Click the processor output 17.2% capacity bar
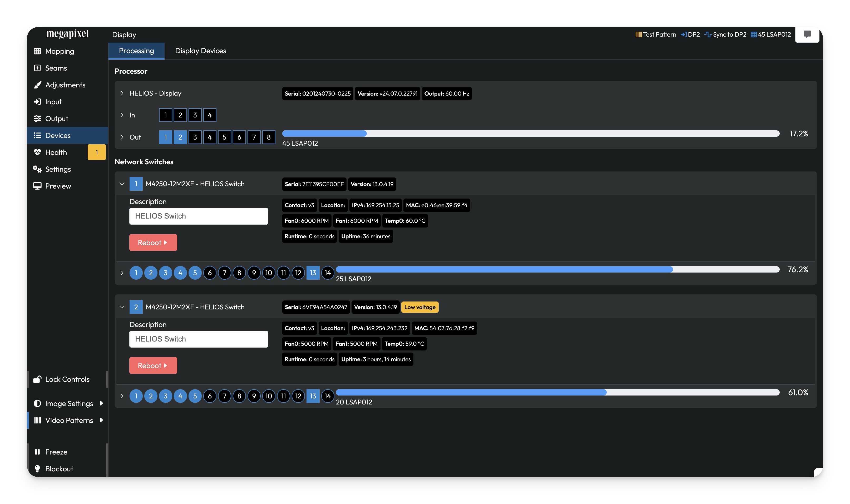The height and width of the screenshot is (504, 850). pos(530,134)
